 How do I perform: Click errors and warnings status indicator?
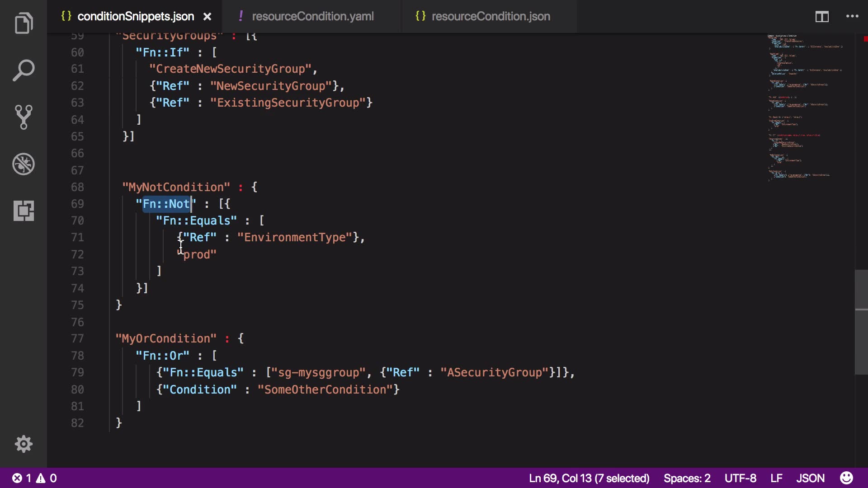34,478
